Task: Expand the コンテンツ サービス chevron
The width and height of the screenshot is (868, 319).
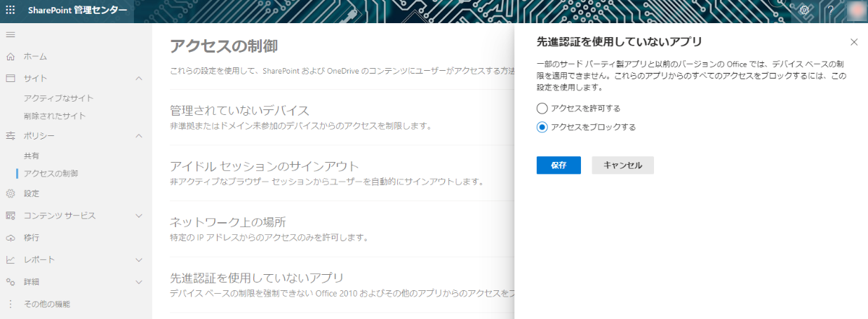Action: (x=139, y=215)
